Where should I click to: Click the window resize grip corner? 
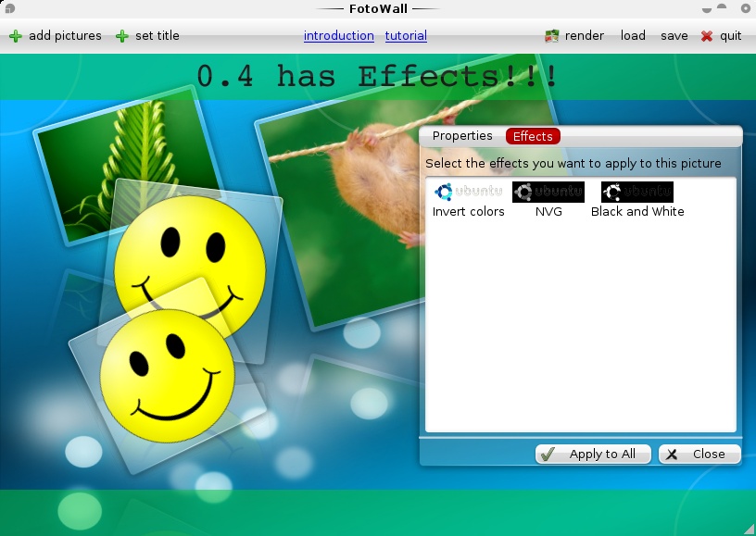tap(749, 529)
